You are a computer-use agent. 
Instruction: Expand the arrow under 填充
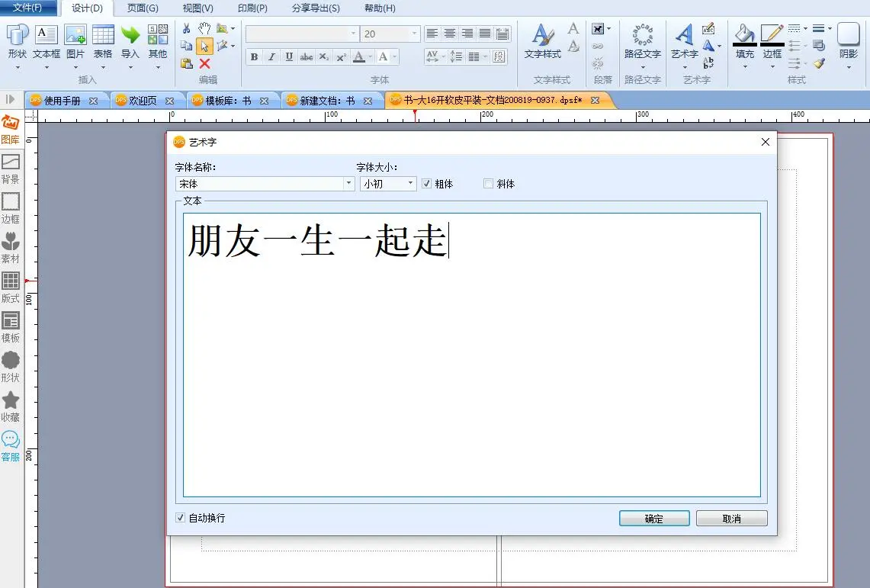745,67
